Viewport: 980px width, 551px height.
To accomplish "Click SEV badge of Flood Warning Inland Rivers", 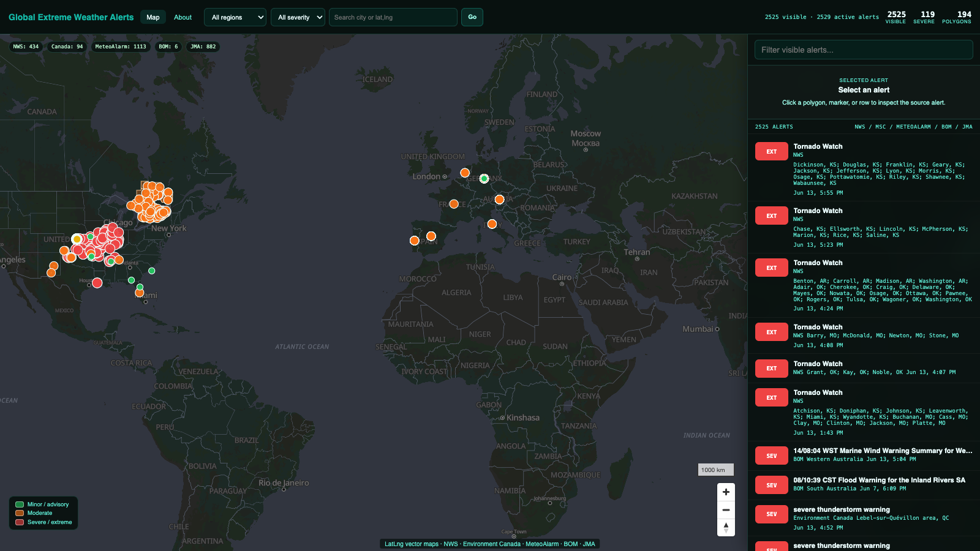I will point(771,485).
